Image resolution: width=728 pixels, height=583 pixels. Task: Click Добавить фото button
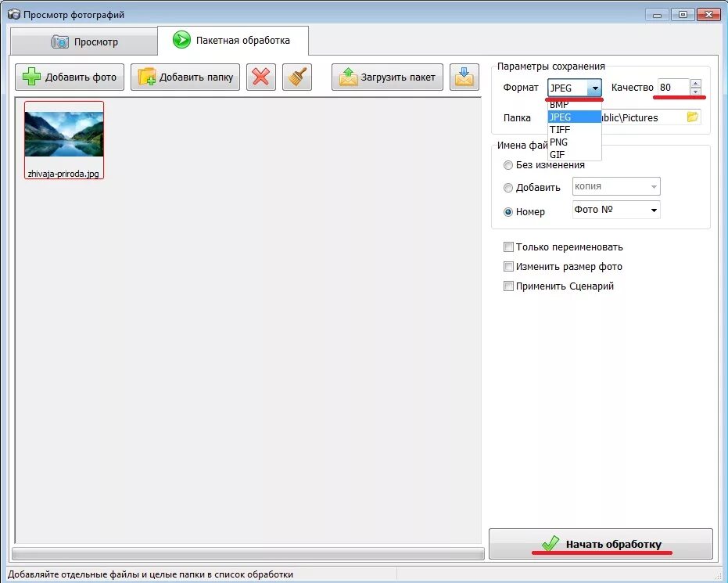(70, 77)
